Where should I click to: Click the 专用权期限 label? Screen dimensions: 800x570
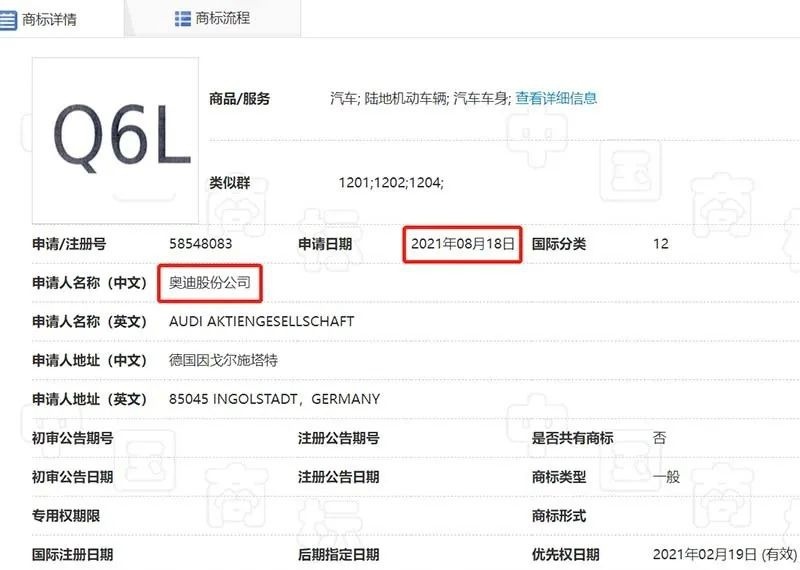coord(66,516)
